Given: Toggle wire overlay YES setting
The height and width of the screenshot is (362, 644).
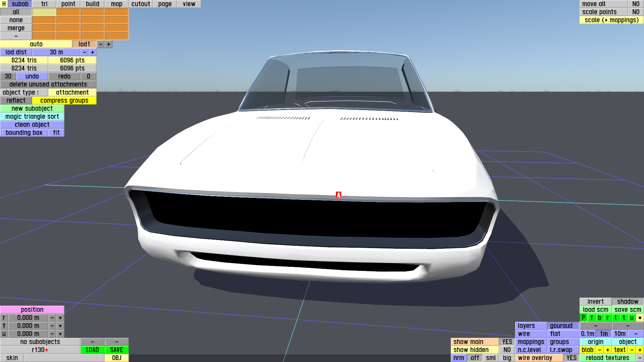Looking at the screenshot, I should (x=571, y=358).
